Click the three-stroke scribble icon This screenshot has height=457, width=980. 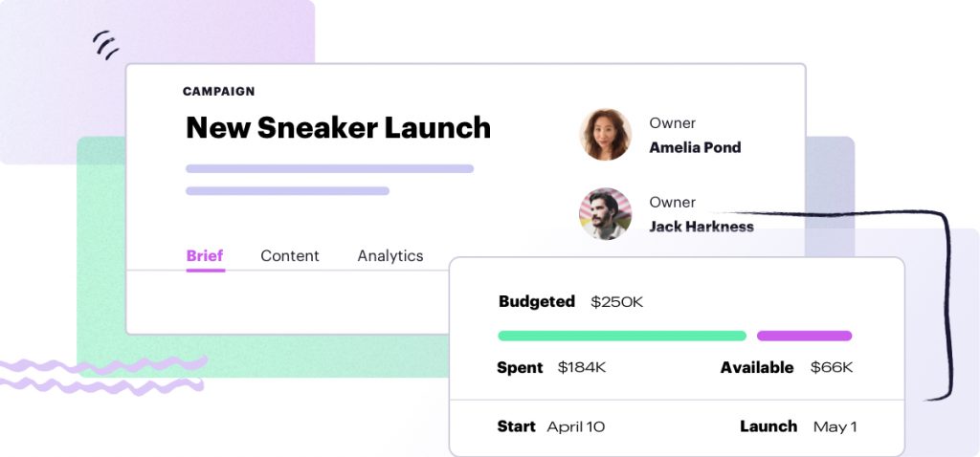pos(105,46)
